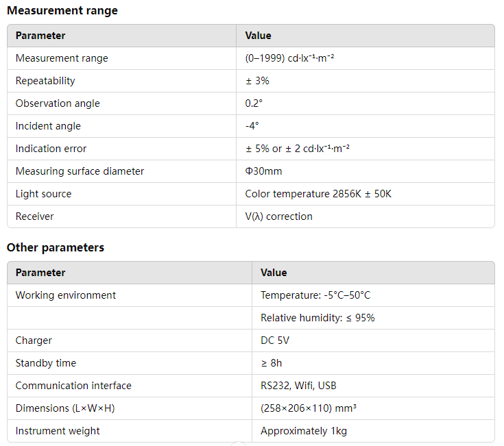504x446 pixels.
Task: Click the 'DC 5V' charger value
Action: pos(275,340)
